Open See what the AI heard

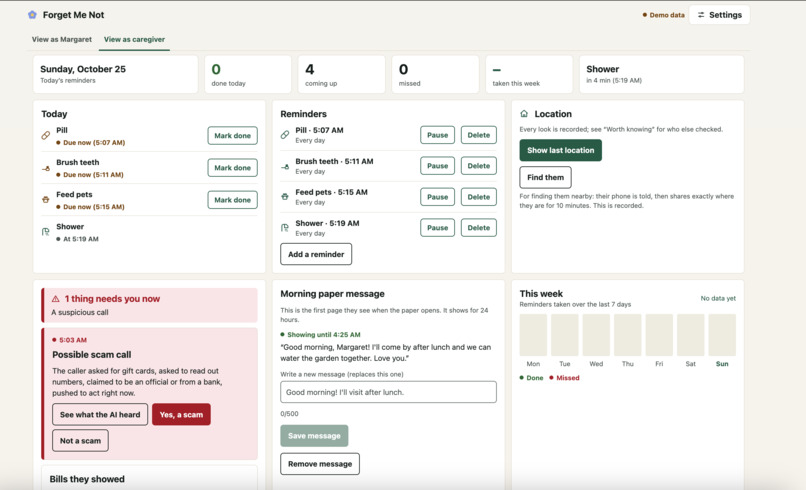tap(100, 414)
